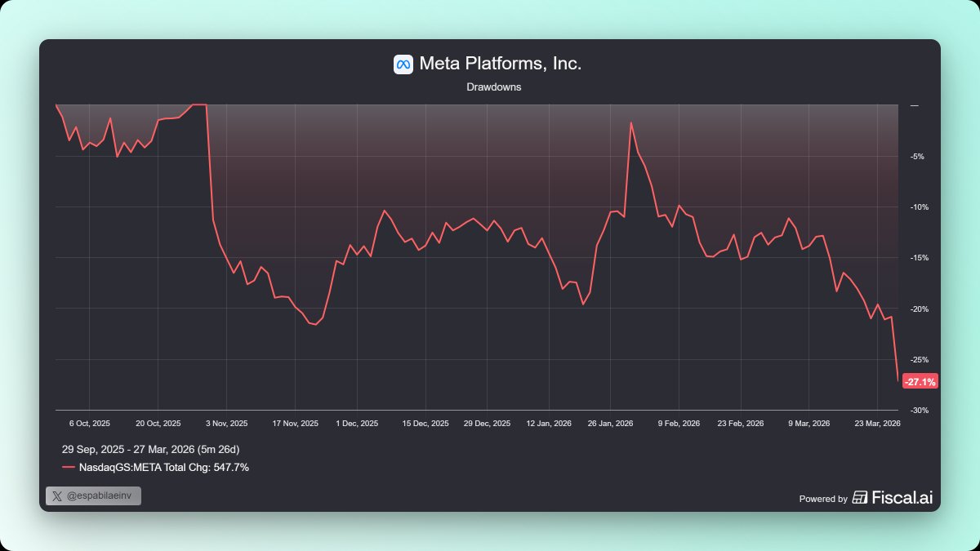
Task: Click the 23 Feb, 2026 date label
Action: pos(741,424)
